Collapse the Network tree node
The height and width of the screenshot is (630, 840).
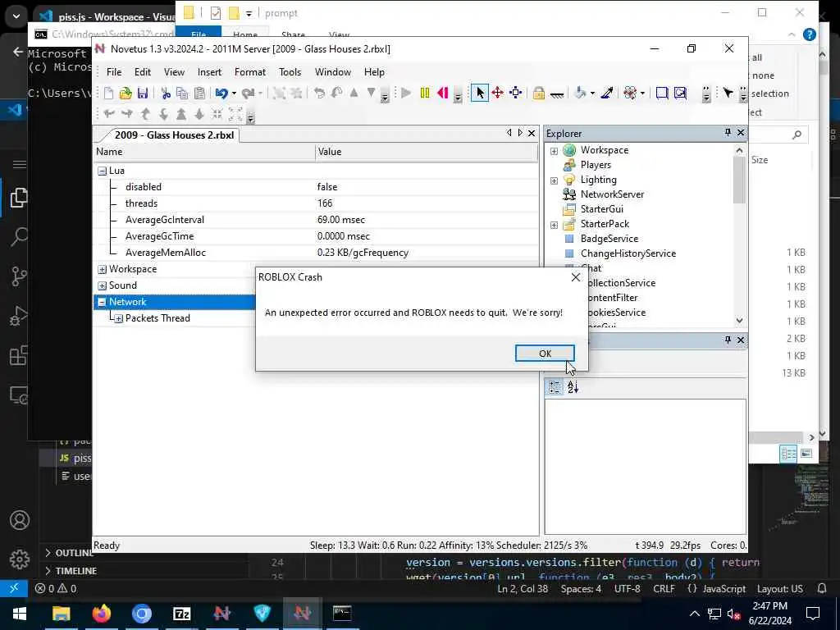click(x=102, y=302)
